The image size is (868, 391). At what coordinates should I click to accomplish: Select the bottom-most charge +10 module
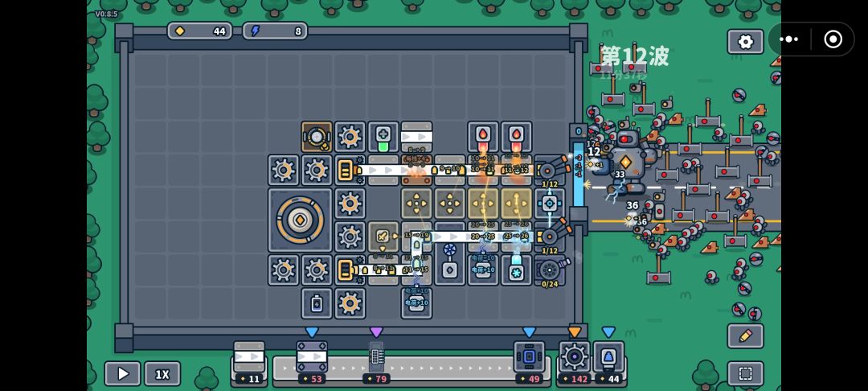tap(416, 303)
